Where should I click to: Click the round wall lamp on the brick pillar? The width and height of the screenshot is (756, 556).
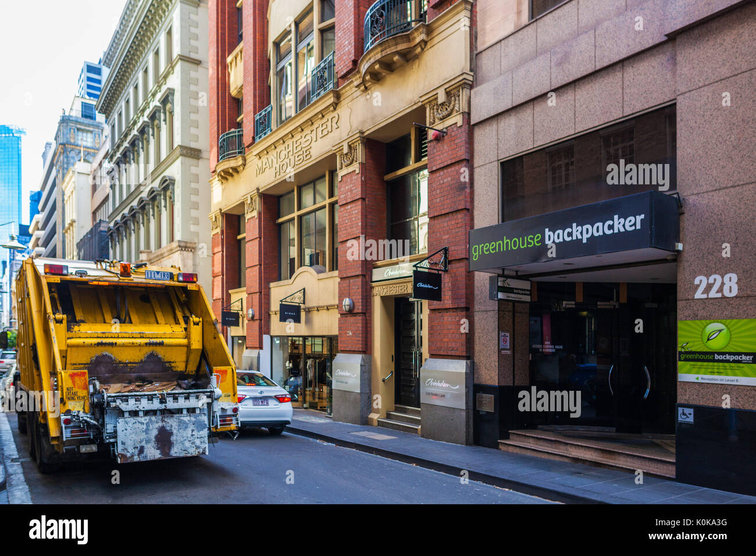(347, 305)
